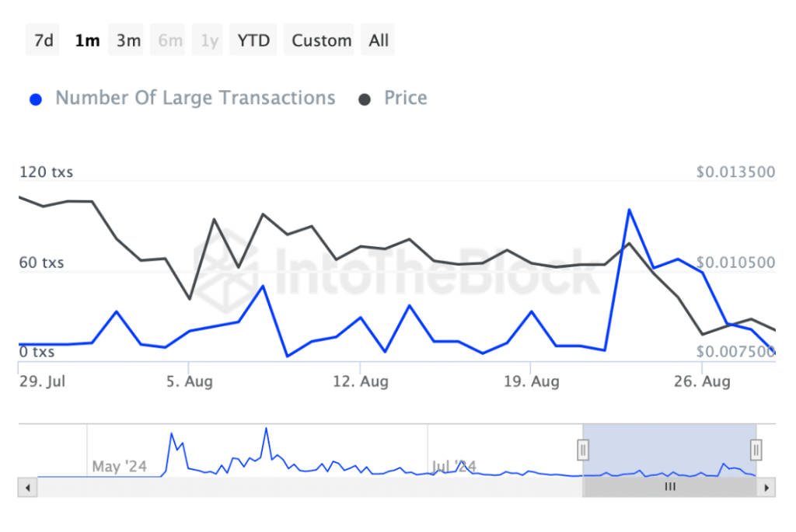The width and height of the screenshot is (796, 532).
Task: Click the dark Price legend dot
Action: point(365,99)
